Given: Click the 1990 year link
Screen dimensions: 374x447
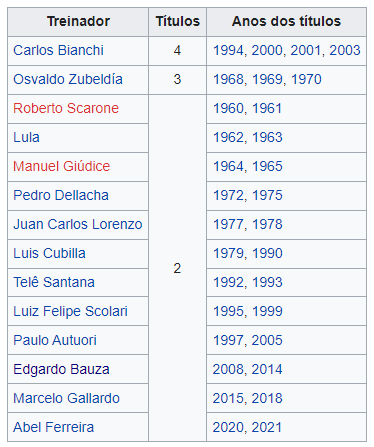Looking at the screenshot, I should (x=267, y=253).
